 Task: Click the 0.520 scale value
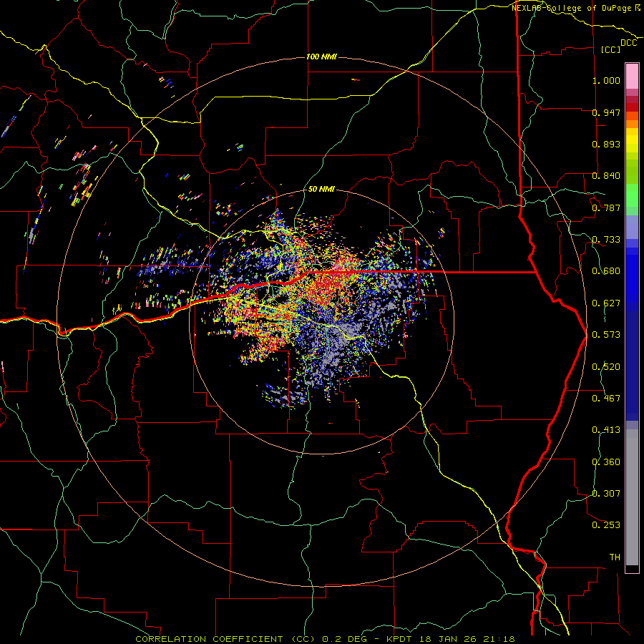[x=606, y=367]
